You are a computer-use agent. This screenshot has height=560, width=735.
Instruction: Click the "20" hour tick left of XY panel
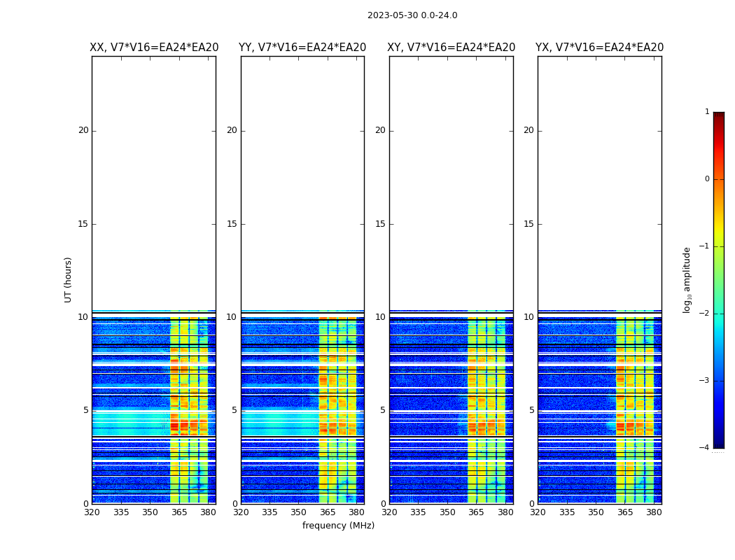coord(381,130)
